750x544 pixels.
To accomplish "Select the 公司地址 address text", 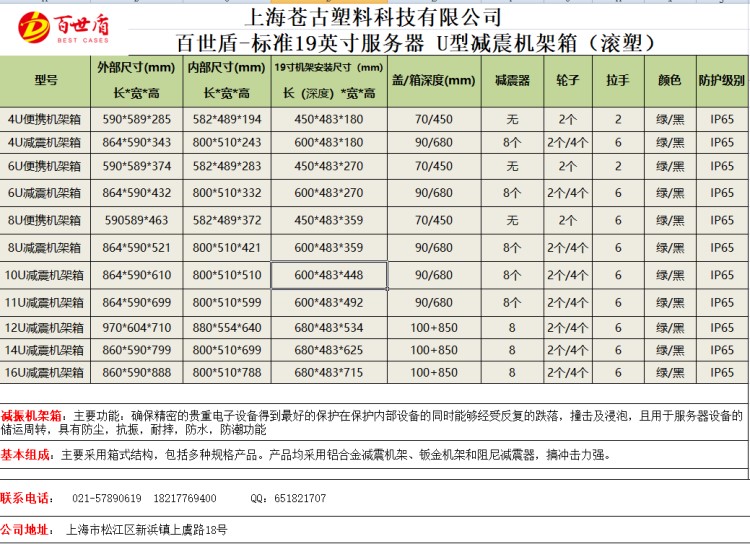I will [x=146, y=530].
